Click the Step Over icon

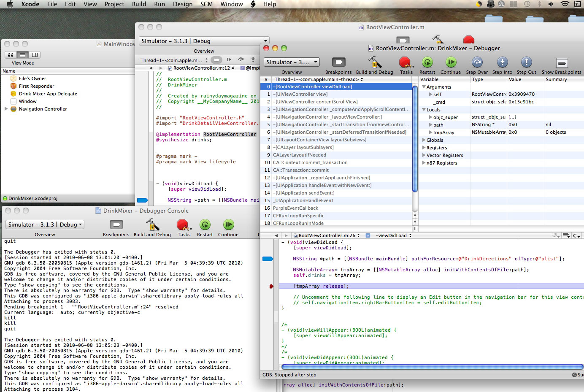point(477,62)
